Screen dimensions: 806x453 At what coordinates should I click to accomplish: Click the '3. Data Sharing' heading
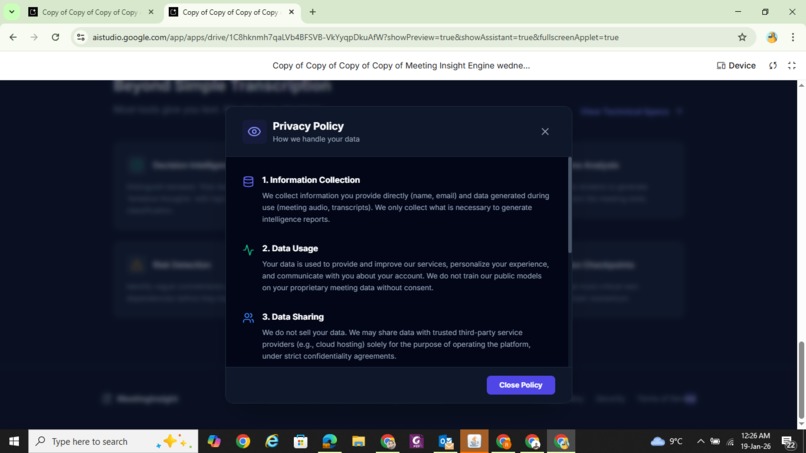[293, 317]
